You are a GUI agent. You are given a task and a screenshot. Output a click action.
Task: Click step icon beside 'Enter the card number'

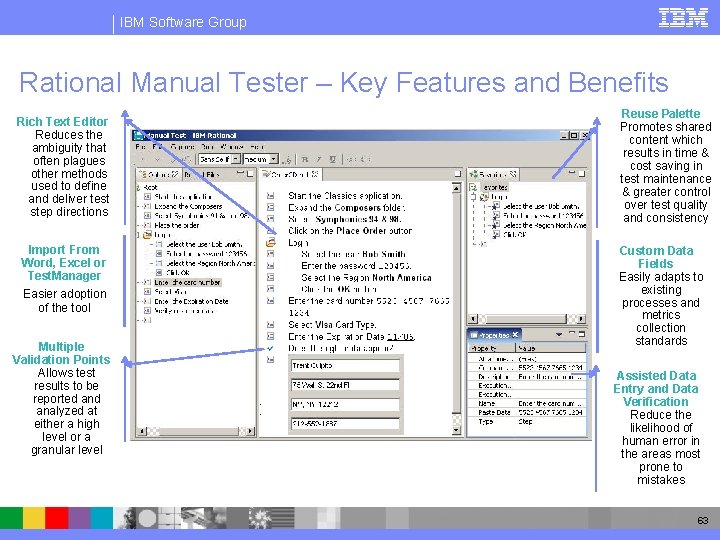click(271, 301)
